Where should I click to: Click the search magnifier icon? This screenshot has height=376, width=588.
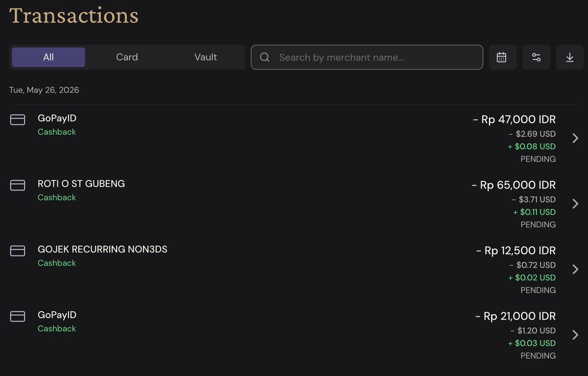(x=265, y=57)
